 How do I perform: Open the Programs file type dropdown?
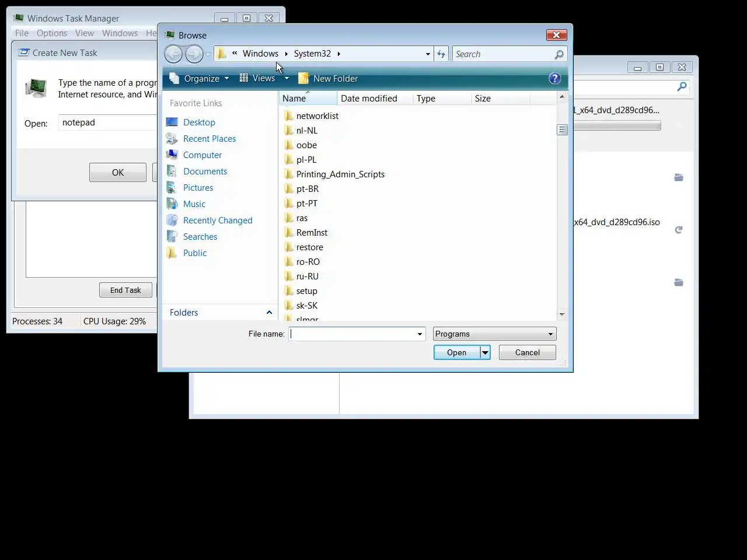coord(494,334)
